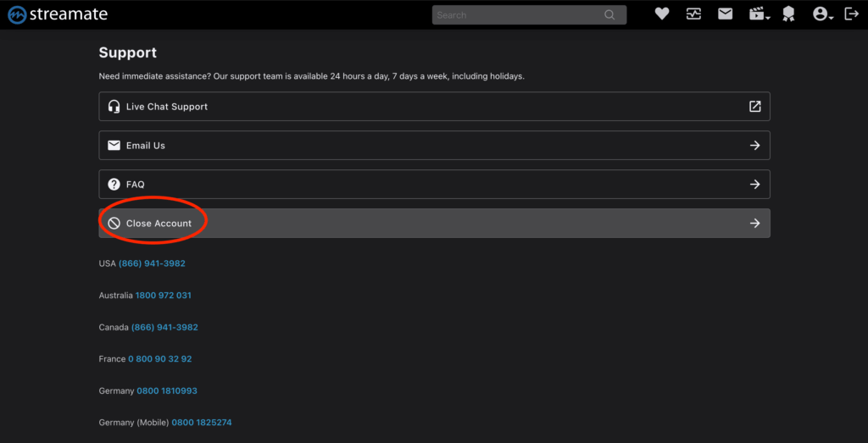Expand the user account profile dropdown
The image size is (868, 443).
tap(822, 14)
